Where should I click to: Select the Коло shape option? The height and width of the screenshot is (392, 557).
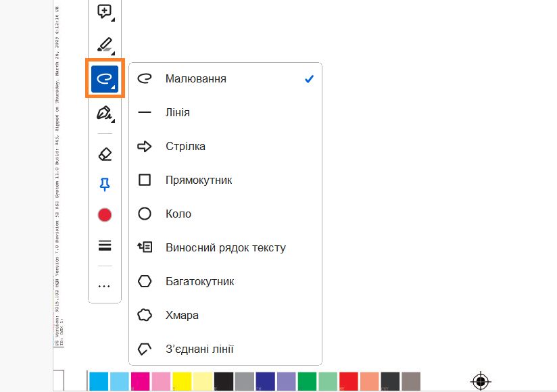point(180,214)
